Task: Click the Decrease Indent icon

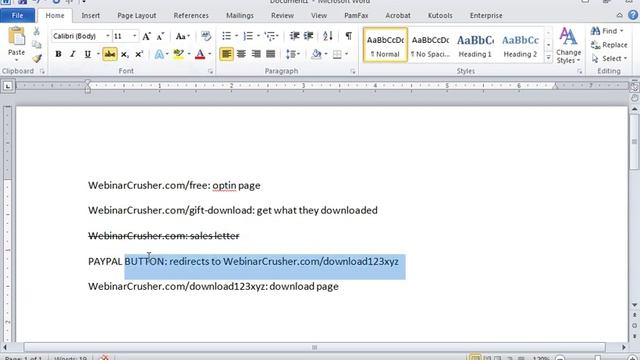Action: tap(294, 36)
